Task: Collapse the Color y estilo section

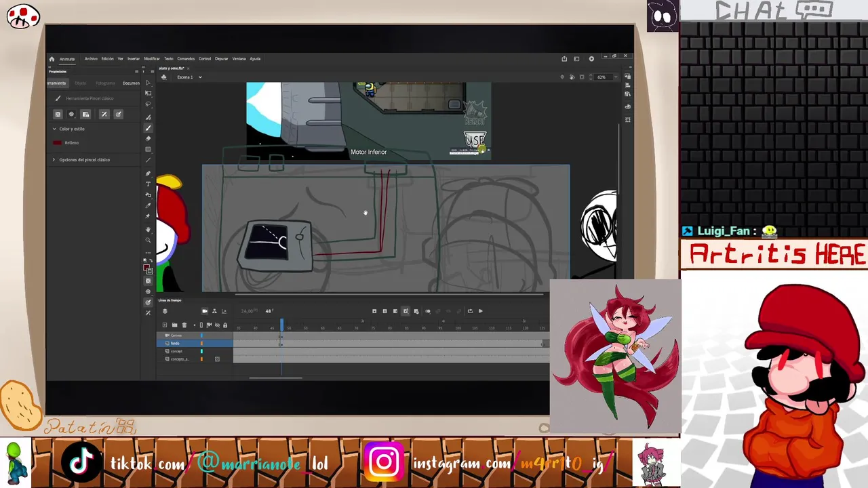Action: click(x=54, y=129)
